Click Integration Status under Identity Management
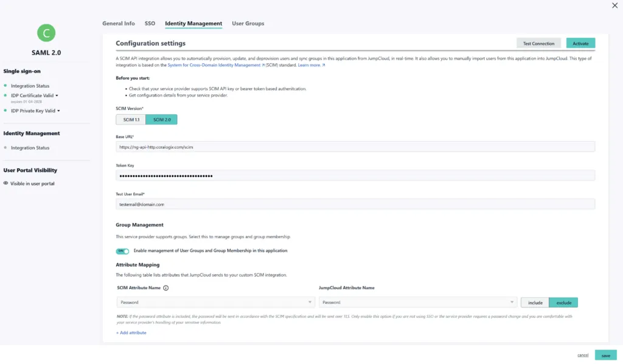623x364 pixels. point(30,148)
